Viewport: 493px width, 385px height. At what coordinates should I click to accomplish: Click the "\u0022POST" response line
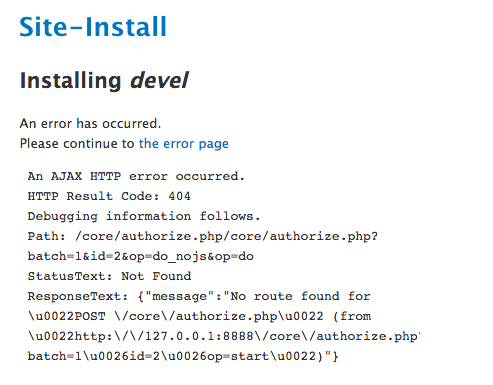(199, 316)
